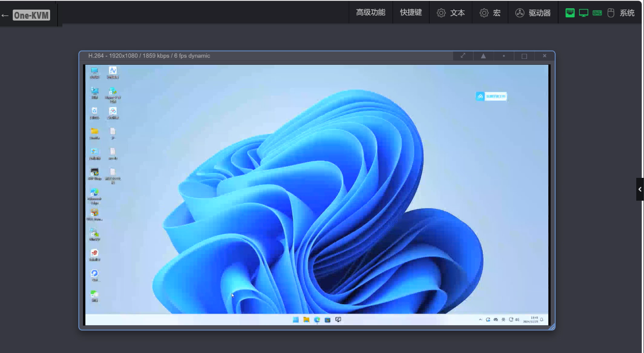644x353 pixels.
Task: Open Edge browser from remote taskbar
Action: 317,320
